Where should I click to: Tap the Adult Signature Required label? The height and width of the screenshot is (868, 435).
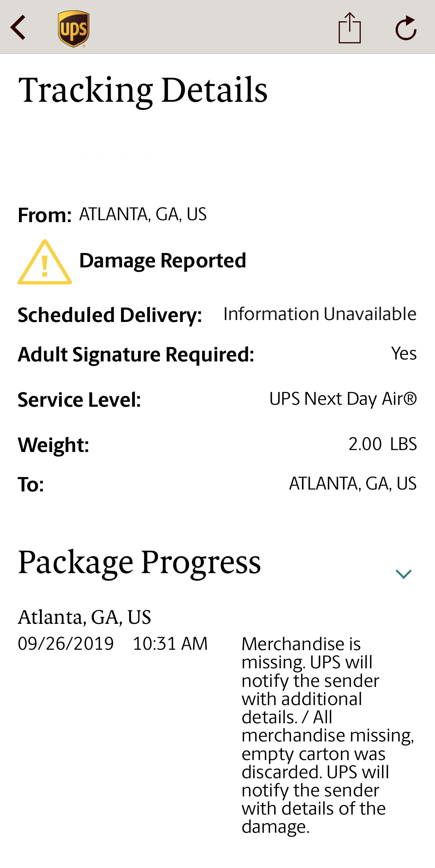[x=136, y=354]
